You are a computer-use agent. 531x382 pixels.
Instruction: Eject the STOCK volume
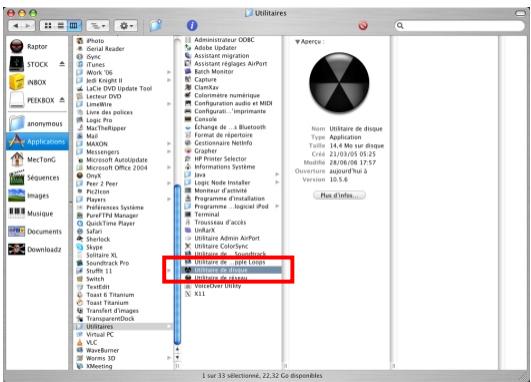click(x=62, y=64)
